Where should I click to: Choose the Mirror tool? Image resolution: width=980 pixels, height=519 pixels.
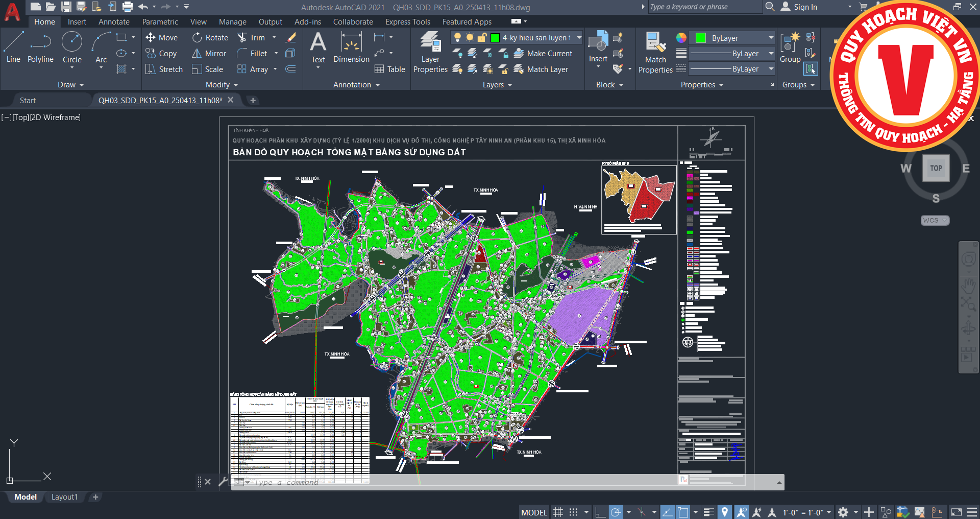209,54
